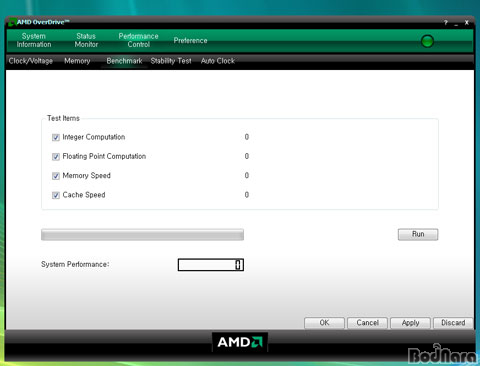480x366 pixels.
Task: Click the Memory Speed score value 0
Action: pyautogui.click(x=247, y=176)
